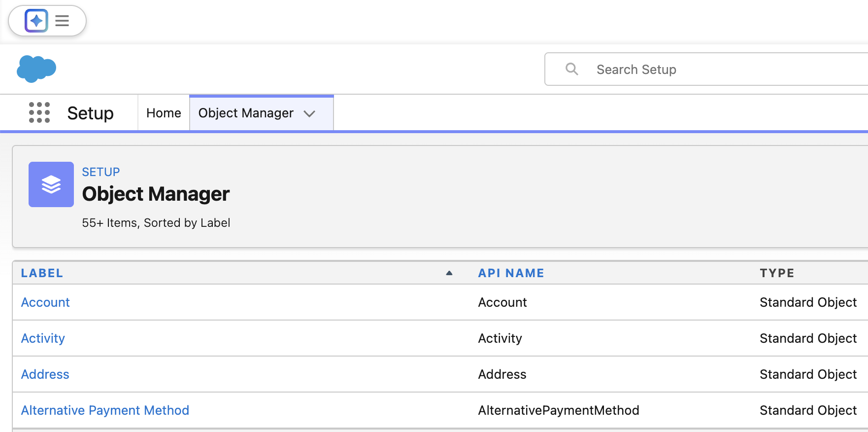
Task: Click the blue sparkle assistant icon
Action: [36, 21]
